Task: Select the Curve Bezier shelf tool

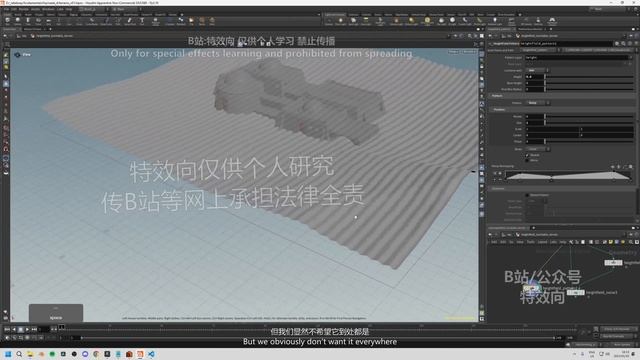Action: pos(92,21)
